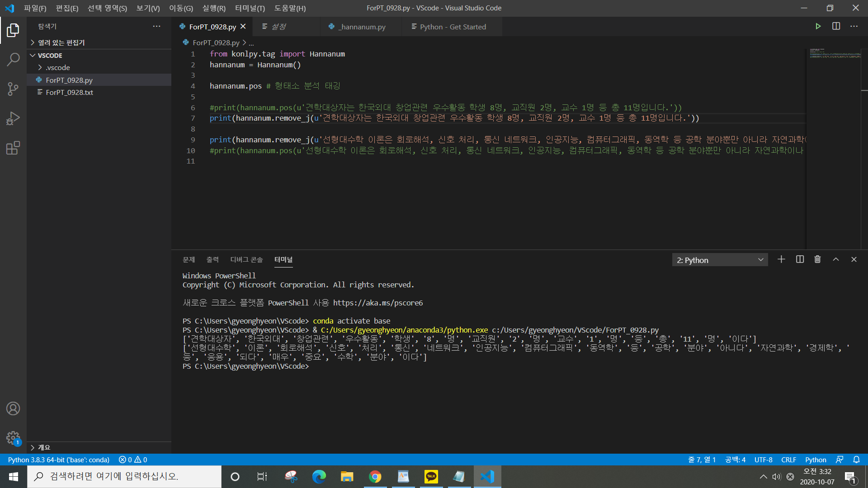Click Windows taskbar search box

pyautogui.click(x=124, y=476)
